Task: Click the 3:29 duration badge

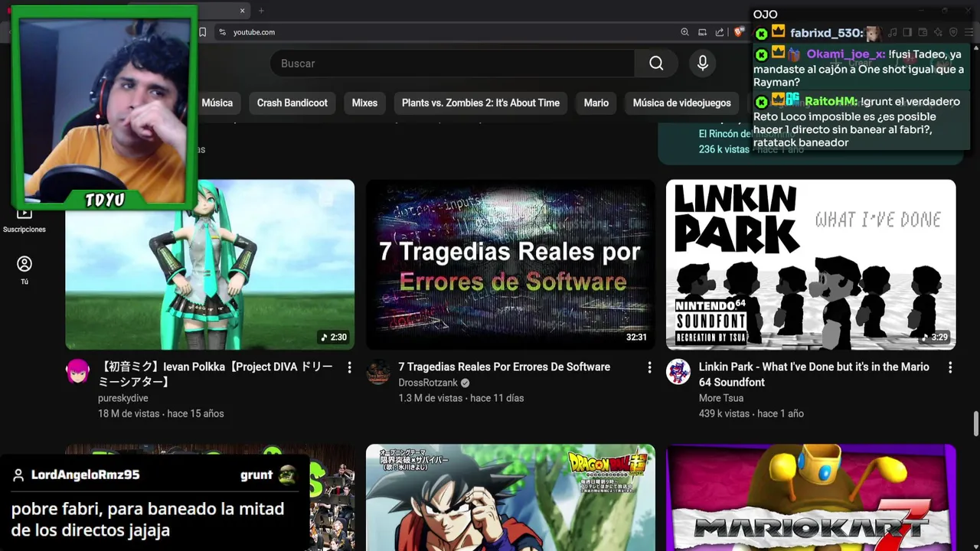Action: (934, 337)
